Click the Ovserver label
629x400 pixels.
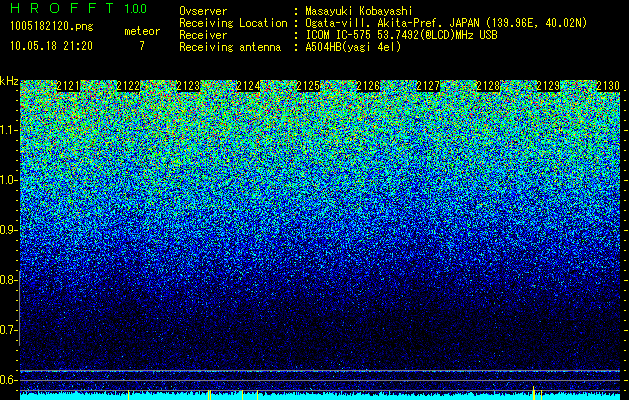click(203, 11)
